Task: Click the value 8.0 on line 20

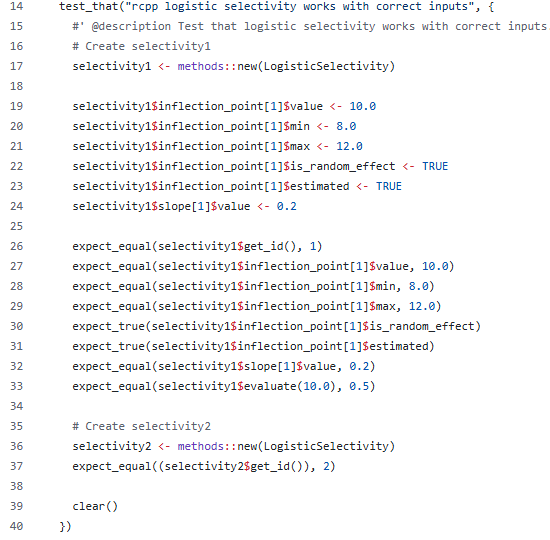Action: click(346, 126)
